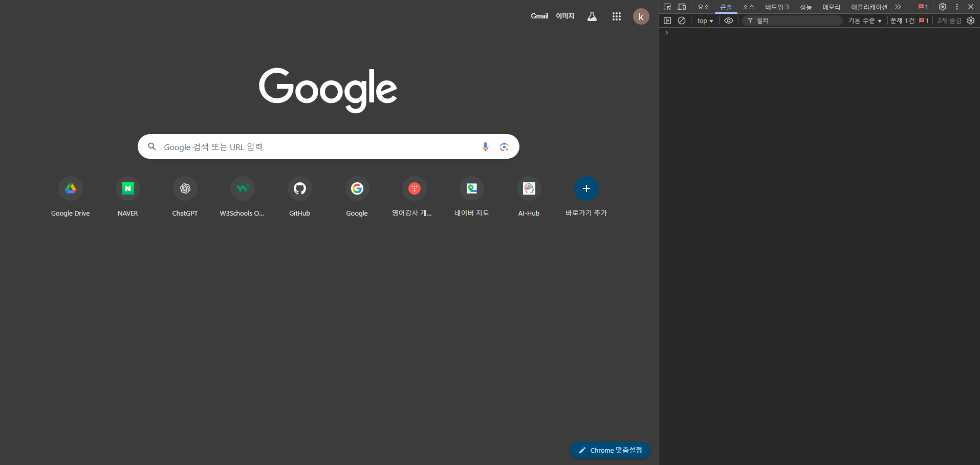Open the issue counter badge beside the DevTools tabs

(923, 7)
